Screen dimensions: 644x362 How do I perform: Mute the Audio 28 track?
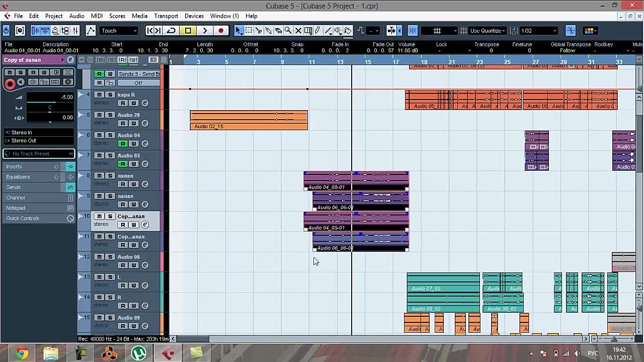[100, 115]
